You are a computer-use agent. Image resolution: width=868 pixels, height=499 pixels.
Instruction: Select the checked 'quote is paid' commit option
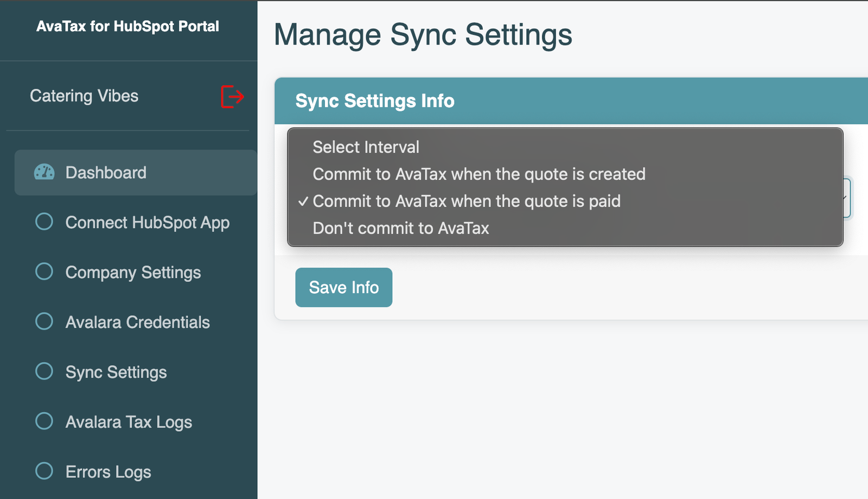(467, 201)
